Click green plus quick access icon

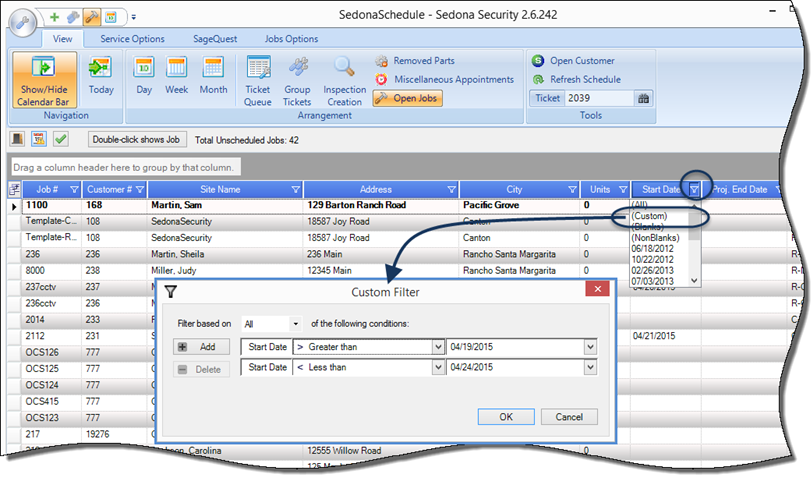pyautogui.click(x=54, y=17)
